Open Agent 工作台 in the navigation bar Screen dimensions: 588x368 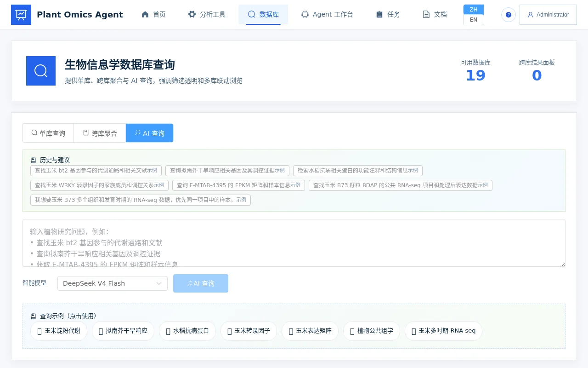[x=327, y=14]
